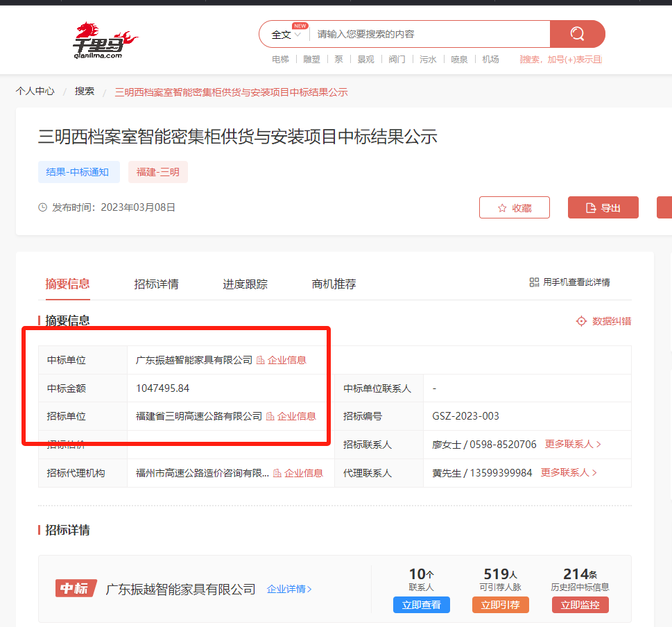Go to 个人中心 breadcrumb
The width and height of the screenshot is (672, 627).
coord(35,92)
